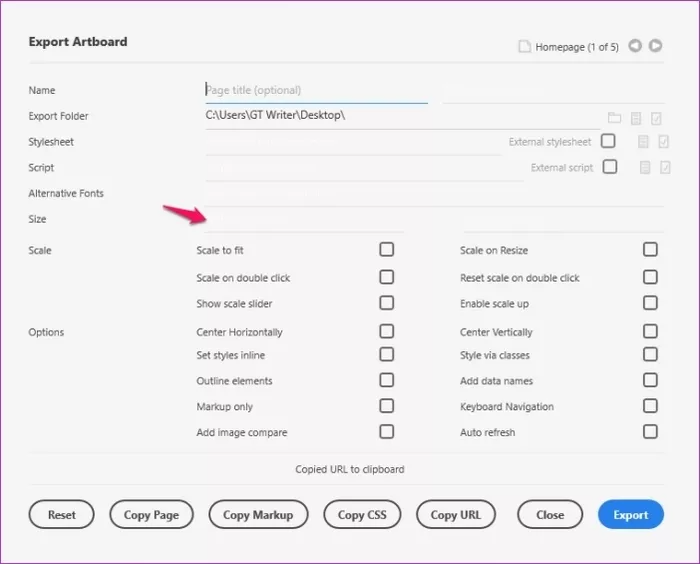Click the Copy Markup button
The image size is (700, 564).
pos(258,515)
